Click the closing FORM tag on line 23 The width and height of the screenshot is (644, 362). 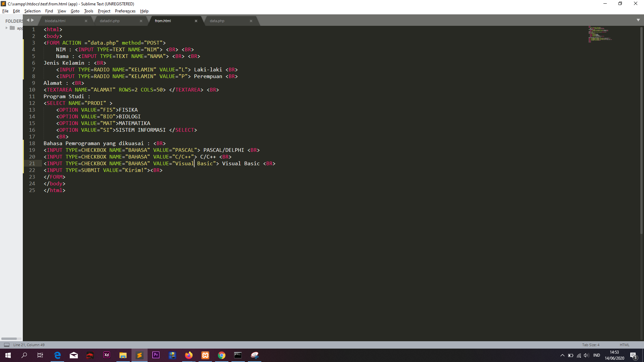pos(54,177)
